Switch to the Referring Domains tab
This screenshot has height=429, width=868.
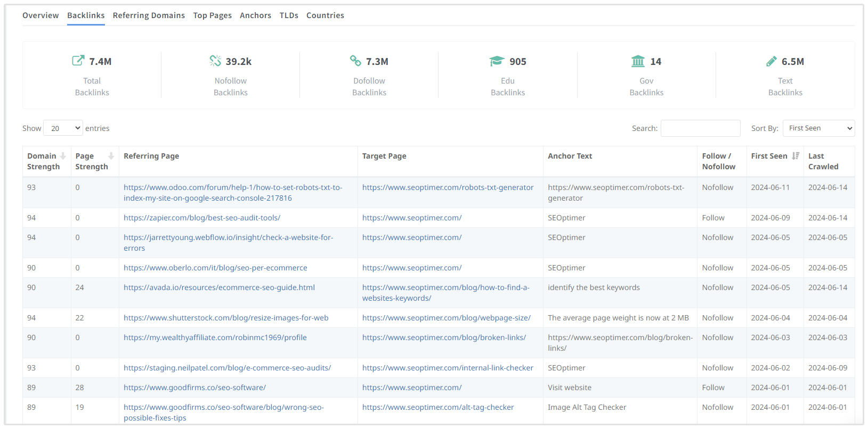pyautogui.click(x=149, y=15)
